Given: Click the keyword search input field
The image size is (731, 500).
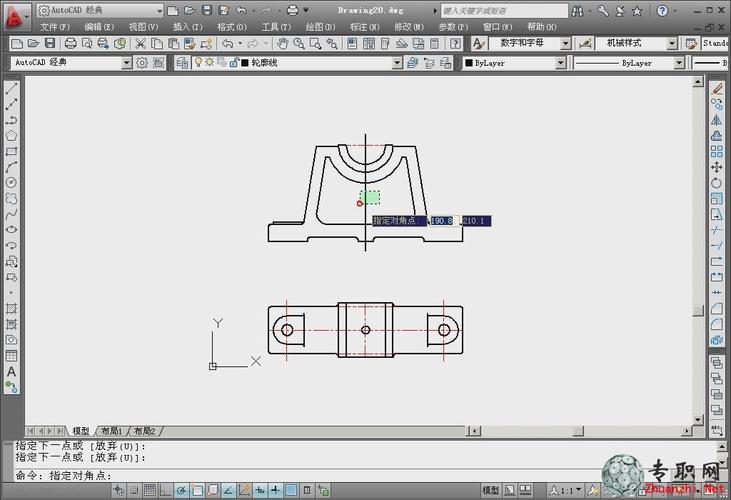Looking at the screenshot, I should pos(504,11).
